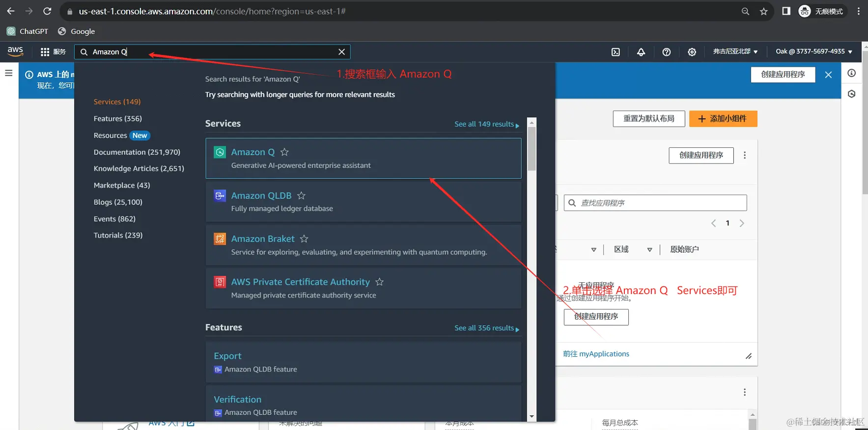Go to next applications page arrow
This screenshot has height=430, width=868.
coord(742,223)
